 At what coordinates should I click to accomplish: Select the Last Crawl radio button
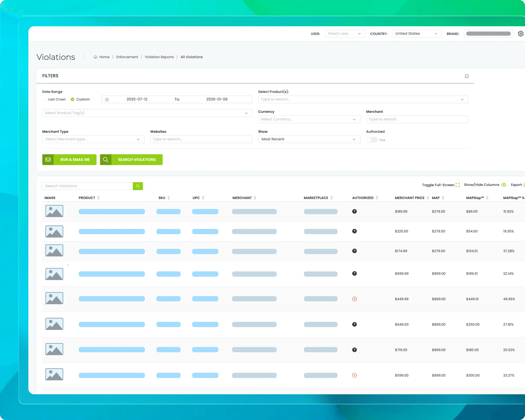(44, 99)
